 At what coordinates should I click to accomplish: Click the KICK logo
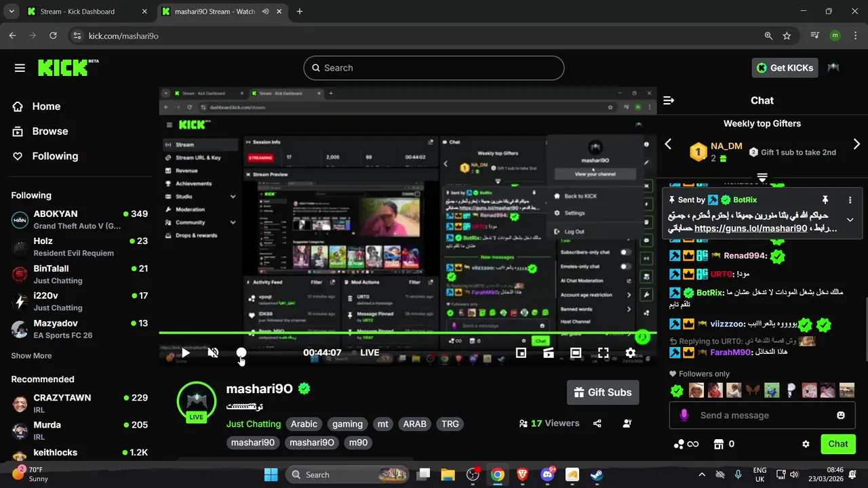[68, 67]
